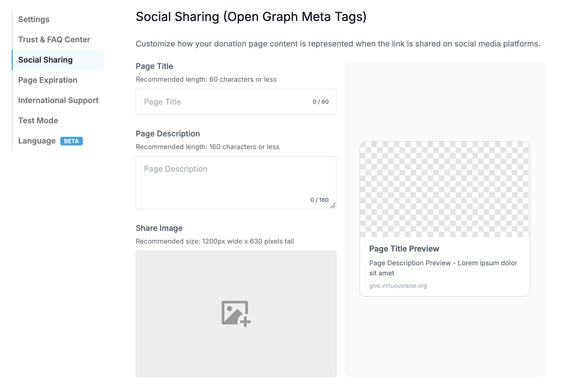The width and height of the screenshot is (568, 392).
Task: Select the Social Sharing sidebar item
Action: pyautogui.click(x=58, y=60)
